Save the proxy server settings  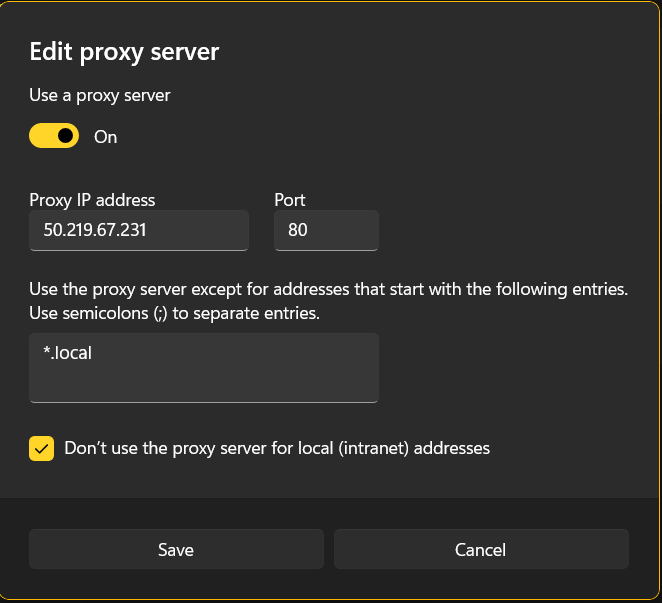tap(176, 549)
